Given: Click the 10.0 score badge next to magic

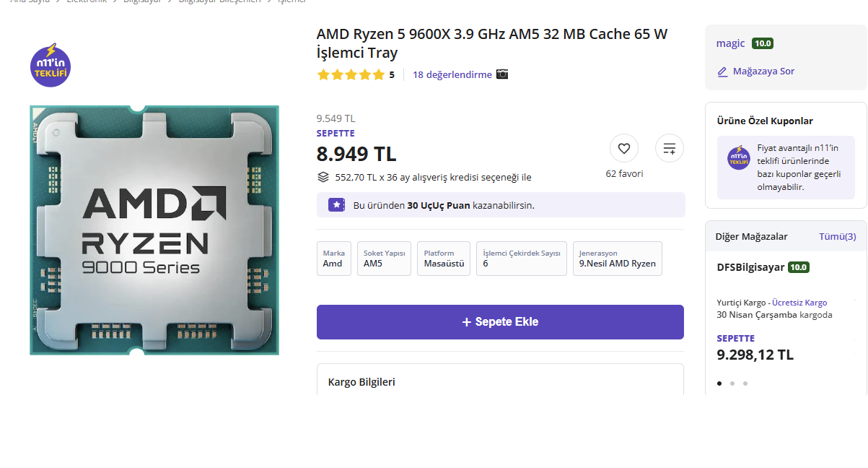Looking at the screenshot, I should (x=763, y=43).
